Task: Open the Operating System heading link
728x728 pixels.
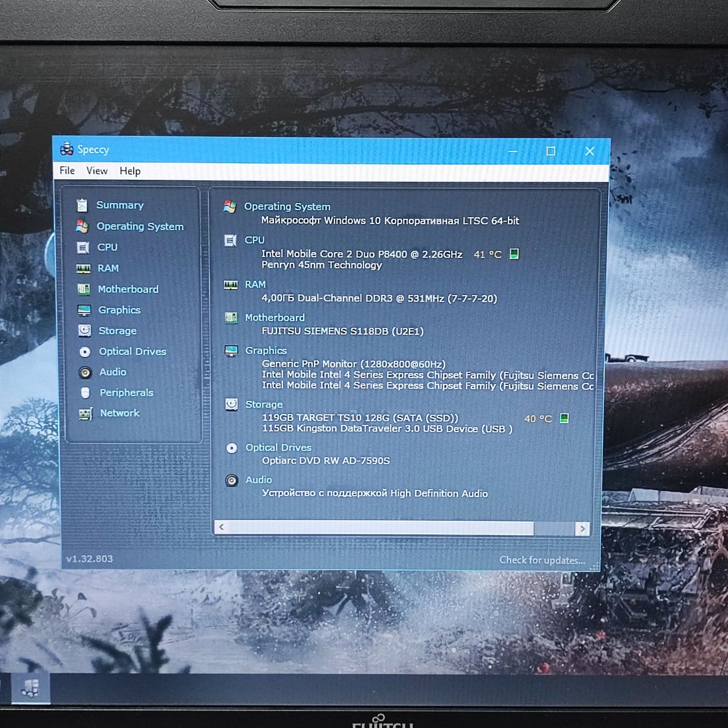Action: (287, 206)
